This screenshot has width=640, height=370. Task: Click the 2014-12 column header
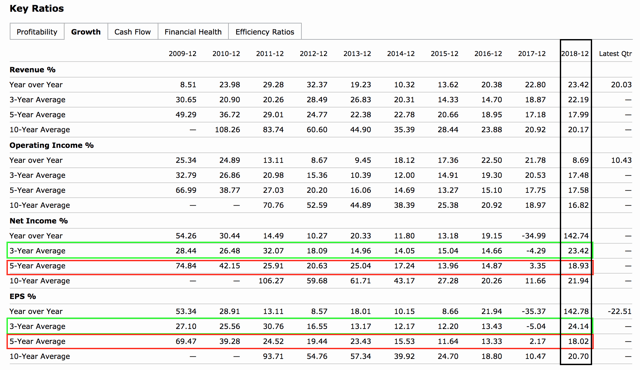point(401,54)
